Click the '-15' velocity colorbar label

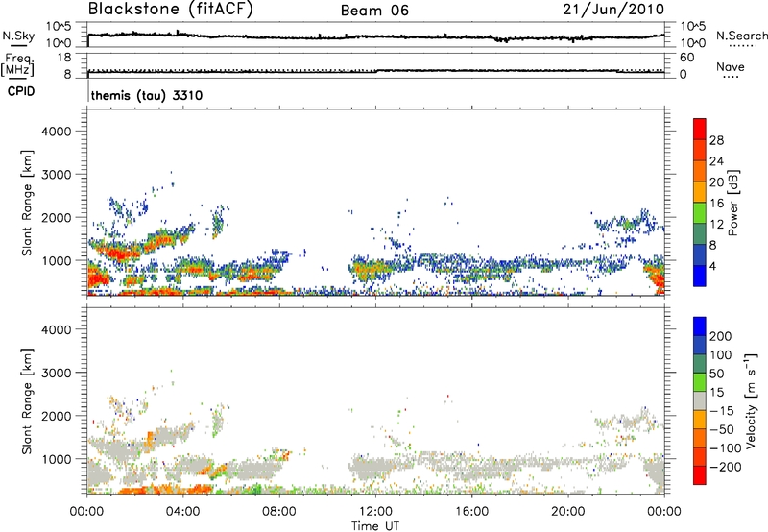click(x=722, y=411)
